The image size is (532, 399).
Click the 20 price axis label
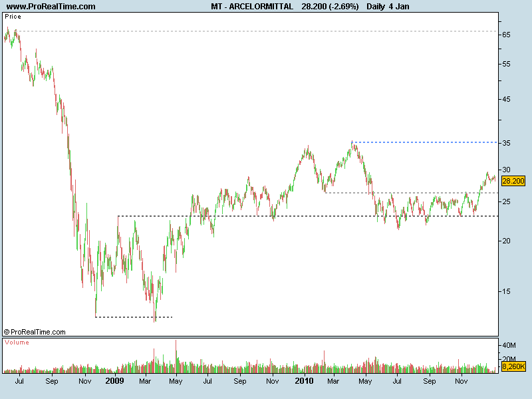pos(506,241)
